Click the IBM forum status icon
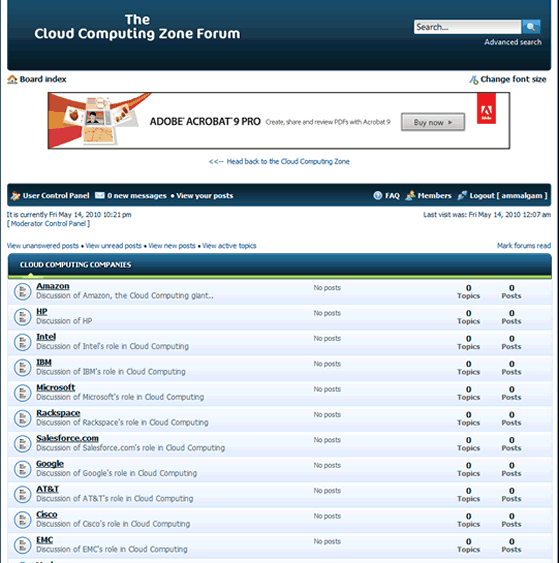Image resolution: width=559 pixels, height=563 pixels. tap(22, 368)
